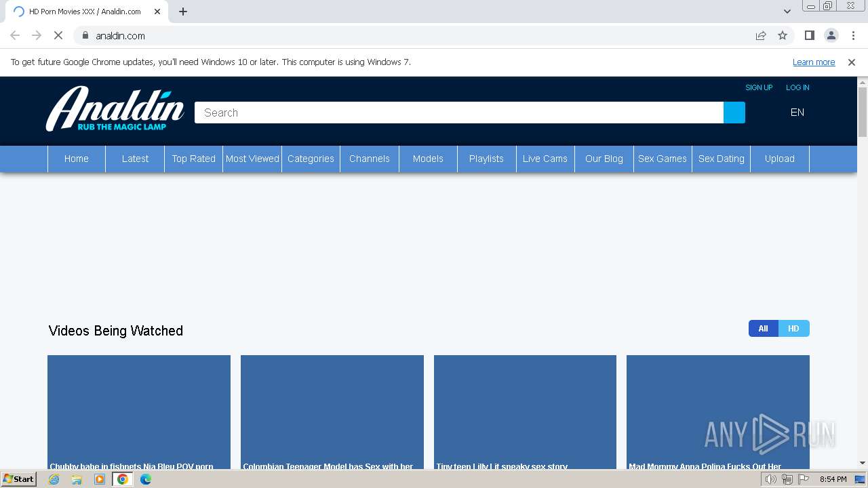This screenshot has height=488, width=868.
Task: Open the Models menu item
Action: [x=428, y=159]
